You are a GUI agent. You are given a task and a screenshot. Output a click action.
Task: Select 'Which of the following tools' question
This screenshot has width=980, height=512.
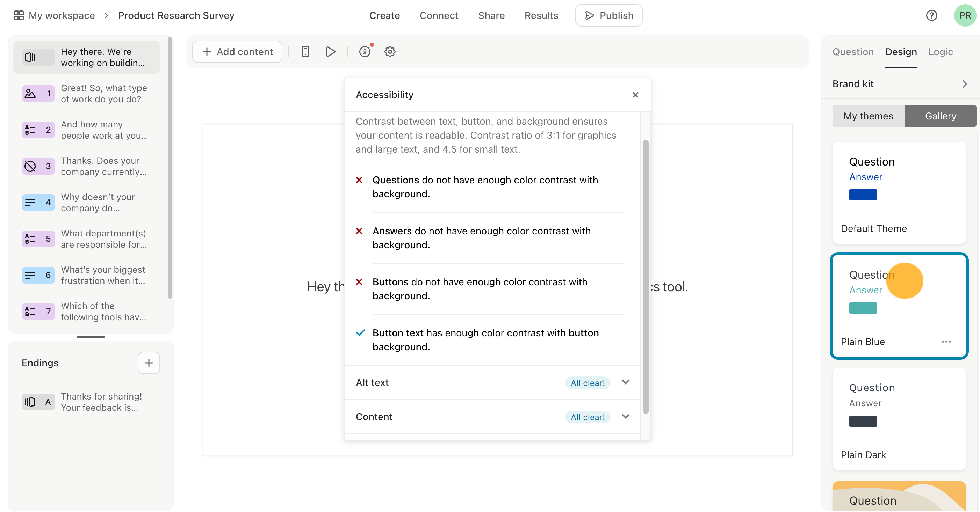coord(87,311)
